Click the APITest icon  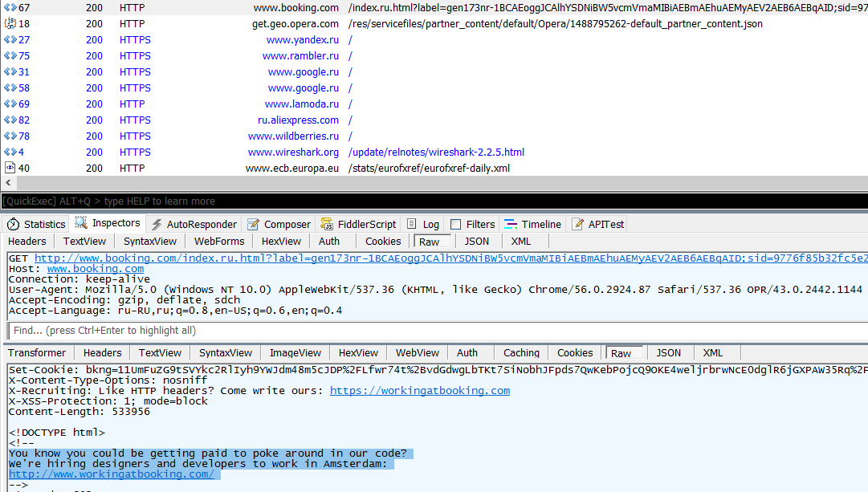(578, 225)
